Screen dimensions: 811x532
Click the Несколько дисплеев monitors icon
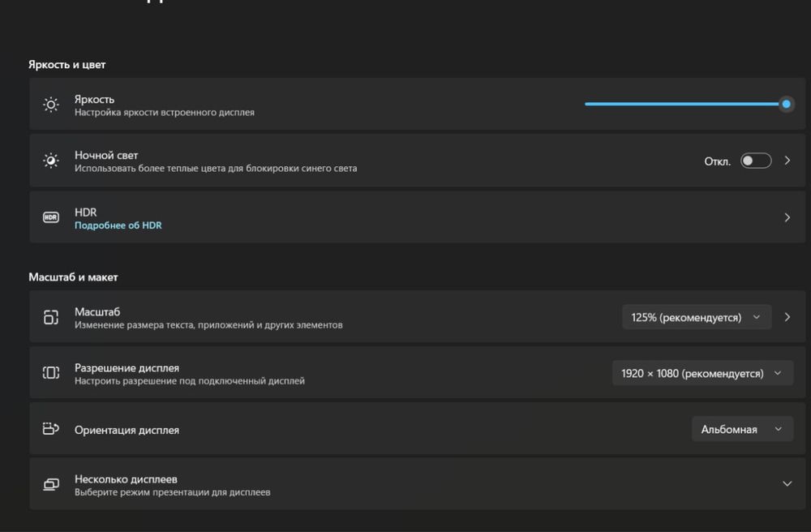(50, 484)
